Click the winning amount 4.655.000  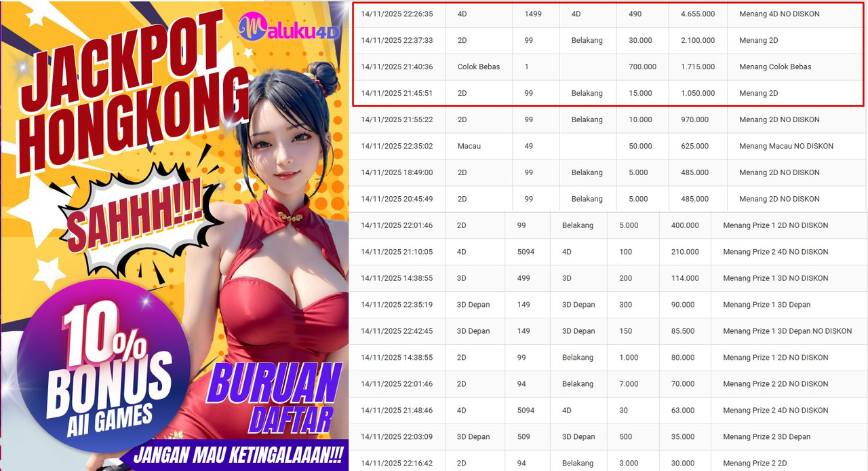698,14
